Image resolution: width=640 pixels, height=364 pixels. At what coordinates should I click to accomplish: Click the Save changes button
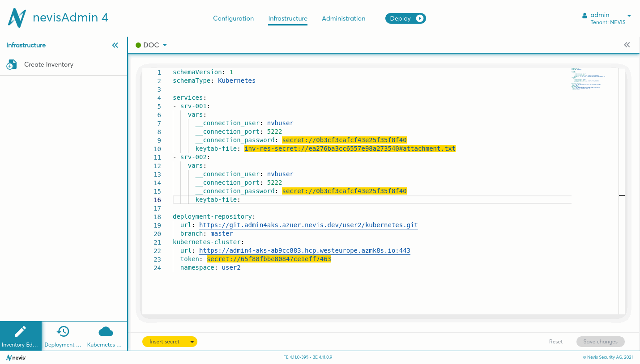point(600,342)
